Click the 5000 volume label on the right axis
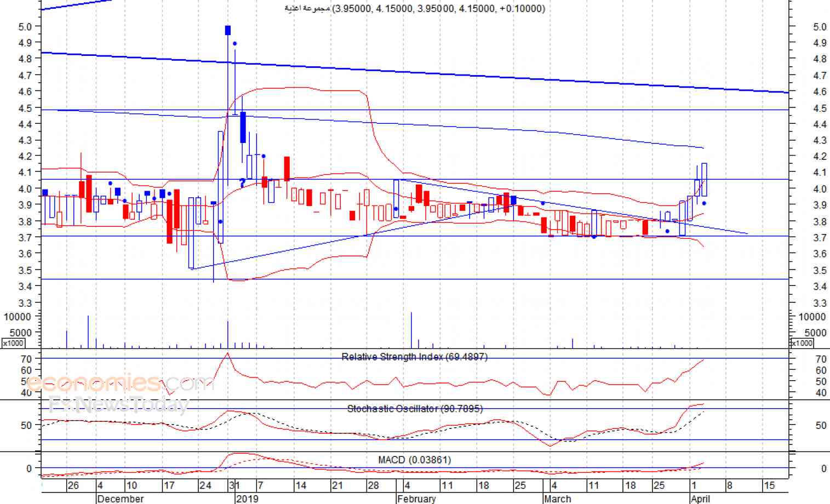Image resolution: width=830 pixels, height=504 pixels. [x=815, y=333]
